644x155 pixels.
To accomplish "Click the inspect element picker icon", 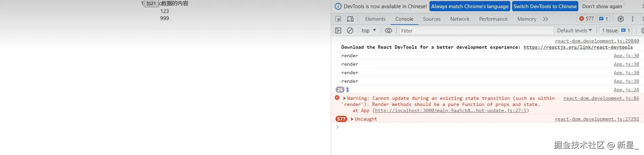I will (338, 19).
